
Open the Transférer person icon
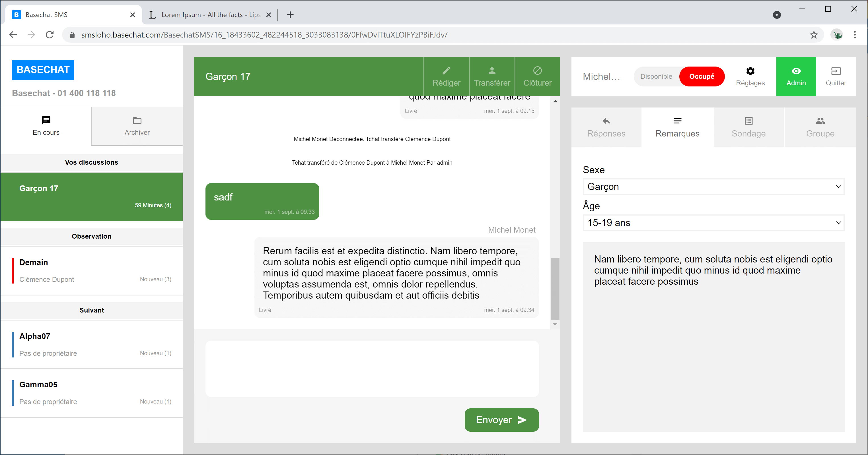click(491, 71)
